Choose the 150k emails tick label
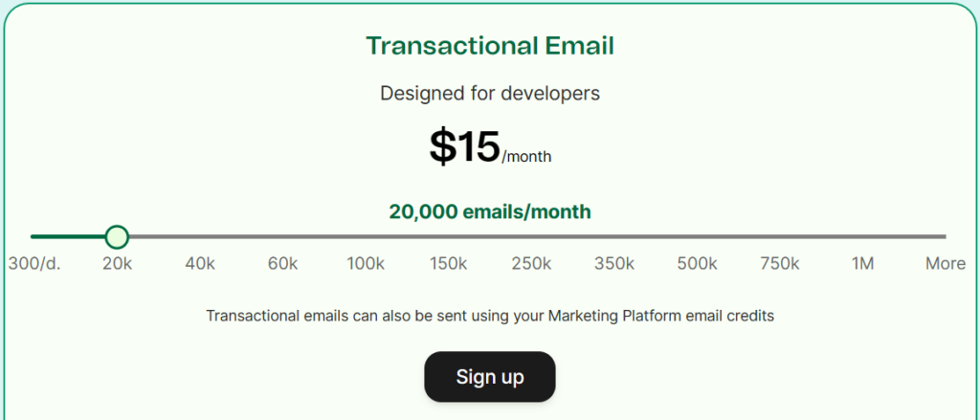This screenshot has height=420, width=980. 449,264
